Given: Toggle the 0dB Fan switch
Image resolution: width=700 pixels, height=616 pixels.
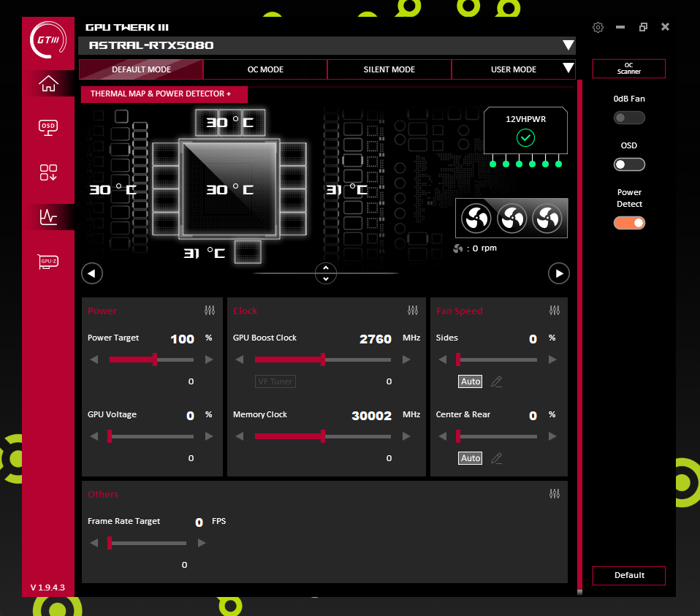Looking at the screenshot, I should (x=629, y=118).
